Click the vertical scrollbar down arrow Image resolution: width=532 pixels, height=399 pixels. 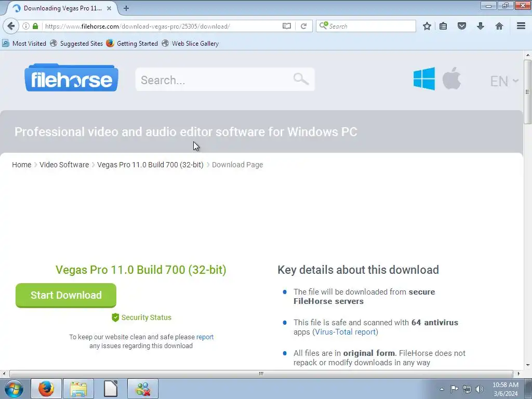(528, 365)
